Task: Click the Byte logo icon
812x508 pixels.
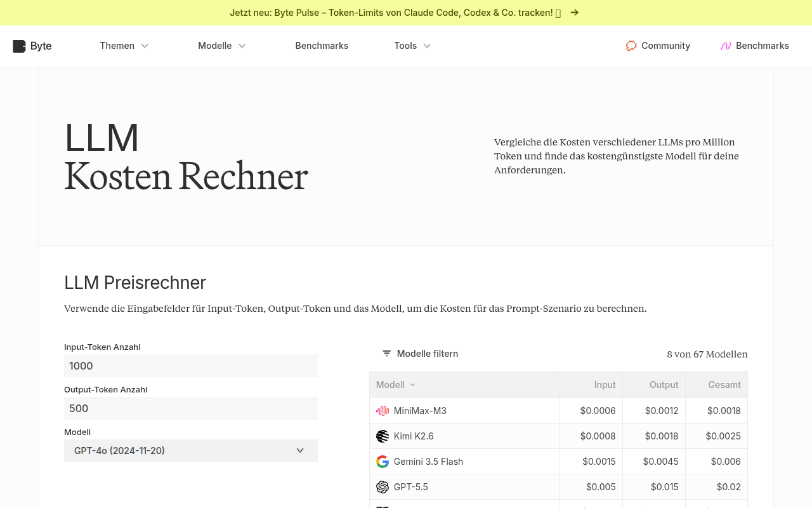Action: (19, 46)
